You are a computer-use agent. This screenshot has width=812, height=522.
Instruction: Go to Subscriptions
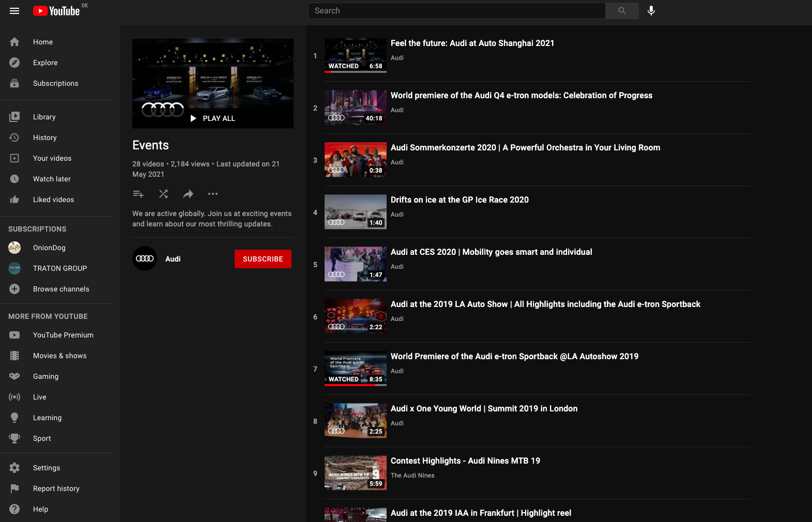[56, 83]
